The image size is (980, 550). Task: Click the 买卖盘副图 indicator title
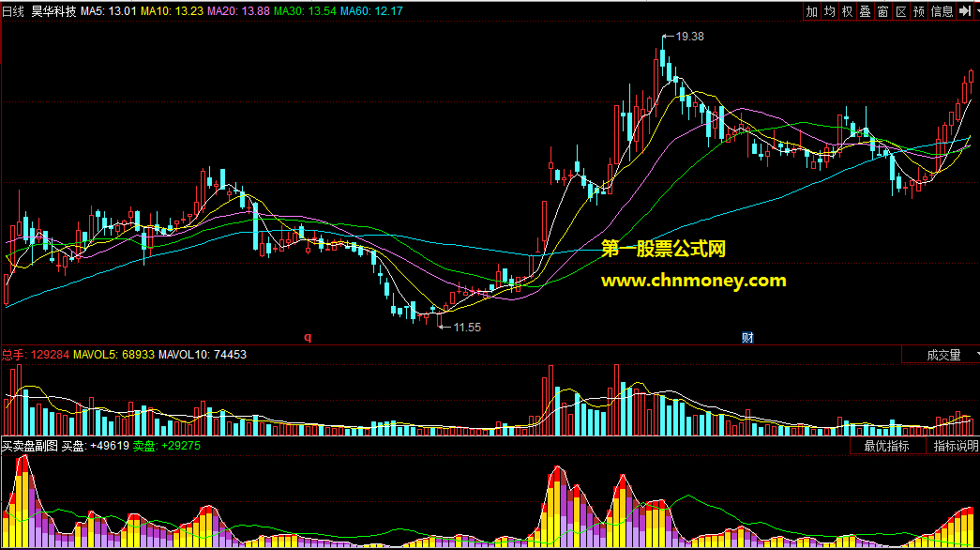29,446
